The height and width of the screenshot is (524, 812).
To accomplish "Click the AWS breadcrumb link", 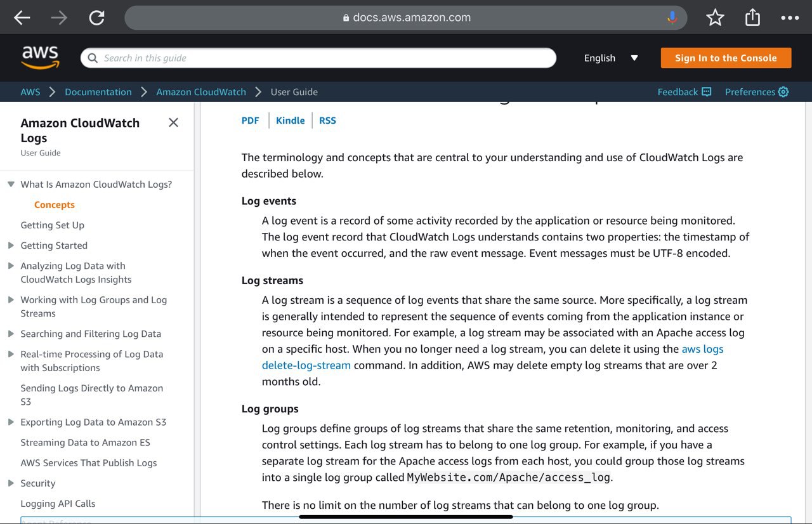I will tap(30, 92).
